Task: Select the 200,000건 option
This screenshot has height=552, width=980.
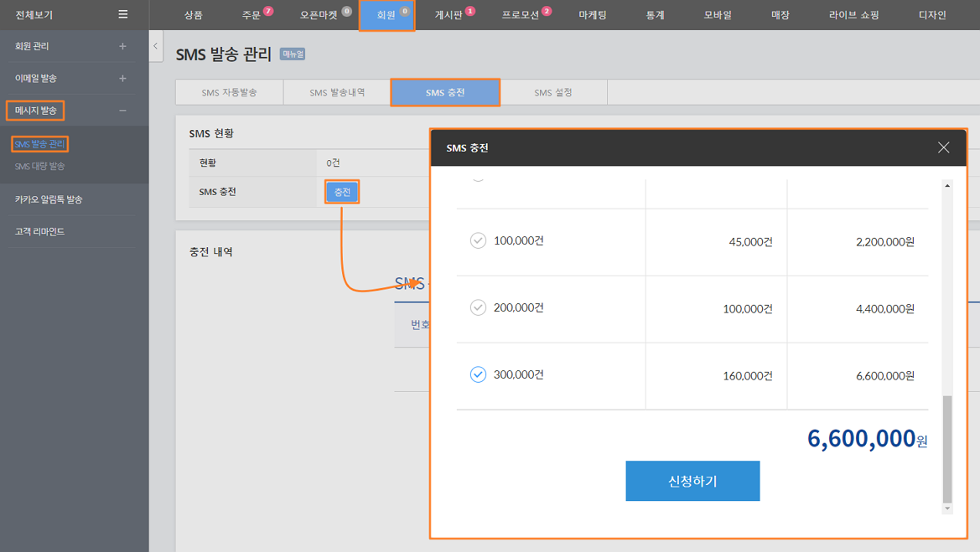Action: (x=478, y=307)
